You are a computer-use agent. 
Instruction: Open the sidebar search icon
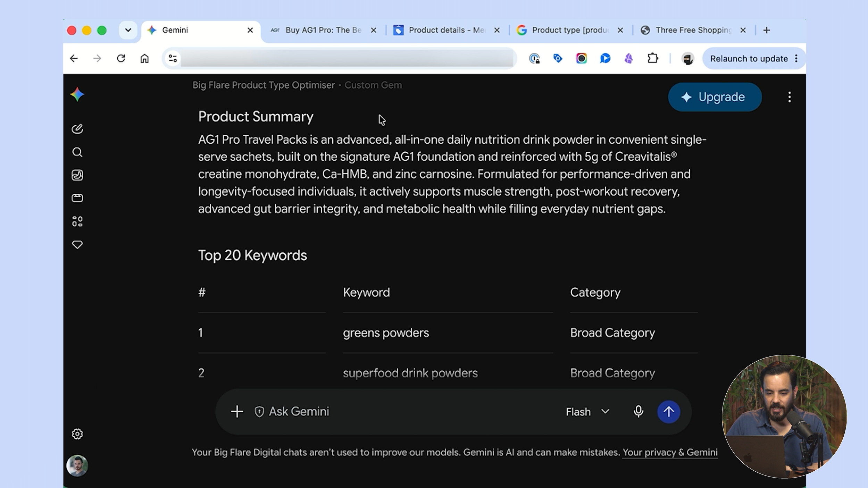pos(77,152)
